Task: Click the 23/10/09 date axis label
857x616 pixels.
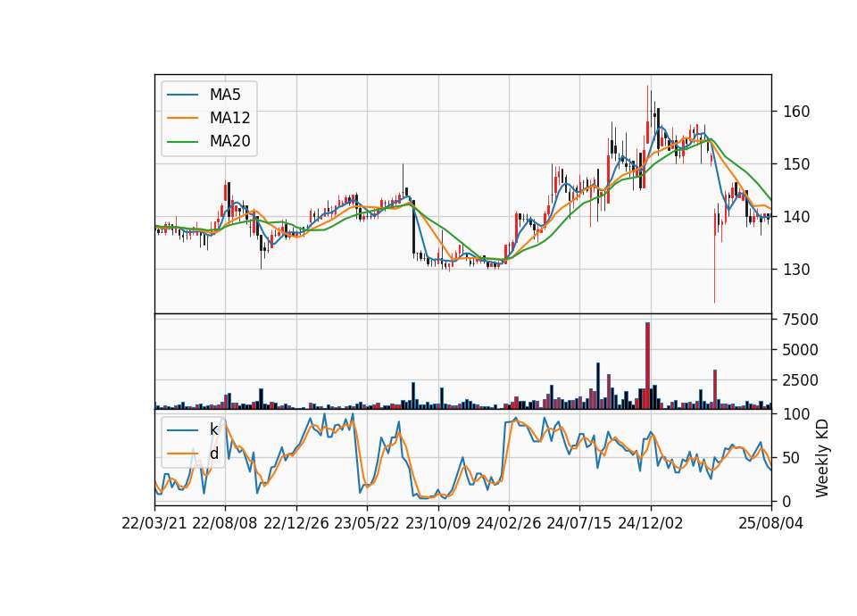Action: pyautogui.click(x=437, y=523)
